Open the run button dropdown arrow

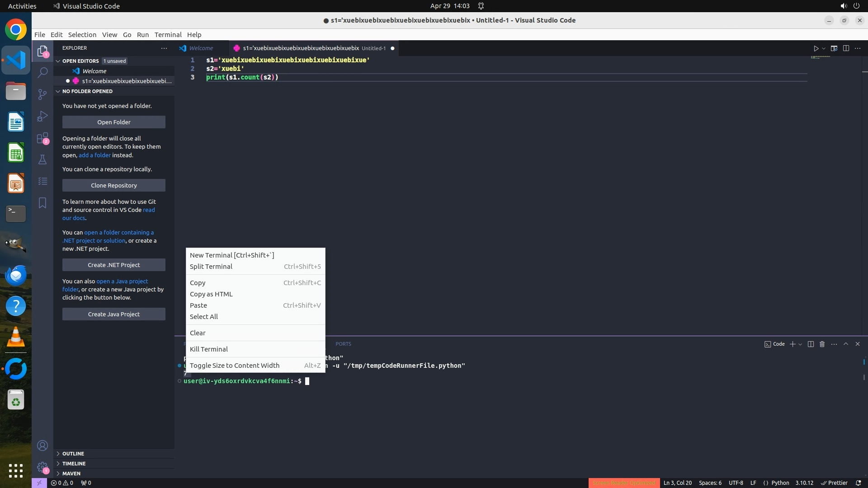[824, 49]
